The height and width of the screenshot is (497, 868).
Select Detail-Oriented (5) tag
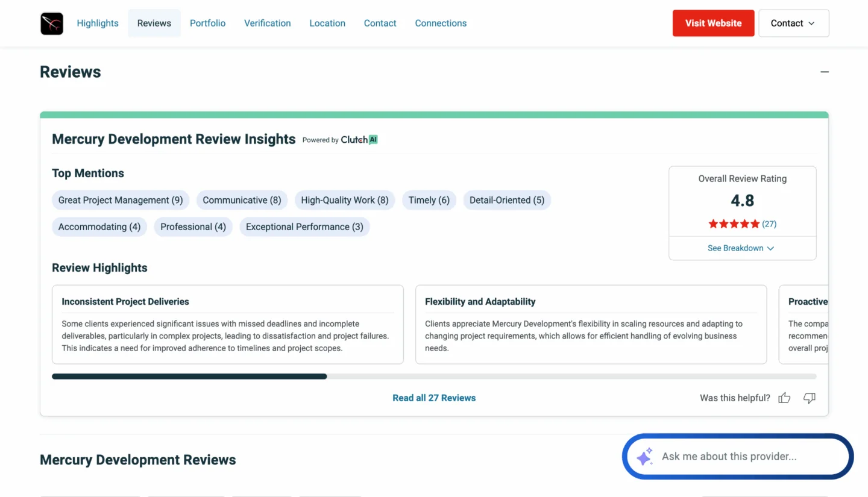[507, 200]
